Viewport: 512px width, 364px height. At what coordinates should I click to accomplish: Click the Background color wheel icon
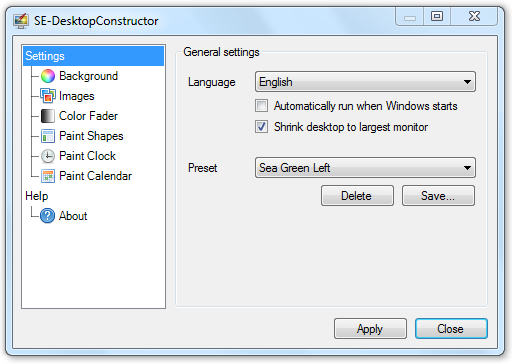tap(48, 76)
